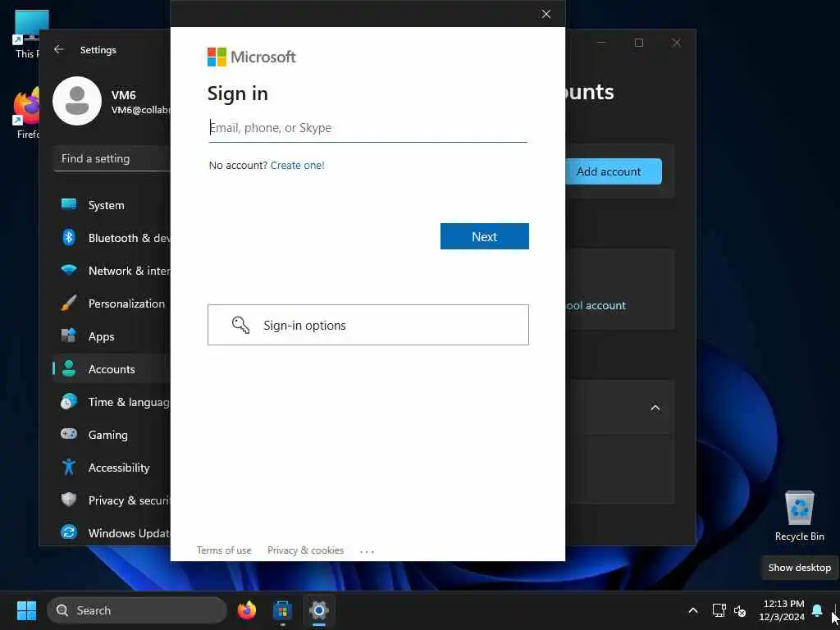Open Privacy & cookies link
The height and width of the screenshot is (630, 840).
point(305,550)
